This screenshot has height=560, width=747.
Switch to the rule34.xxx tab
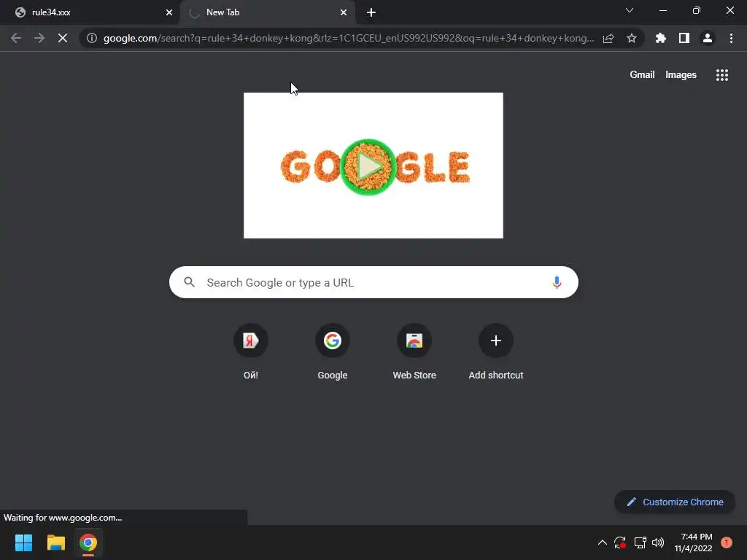coord(90,12)
